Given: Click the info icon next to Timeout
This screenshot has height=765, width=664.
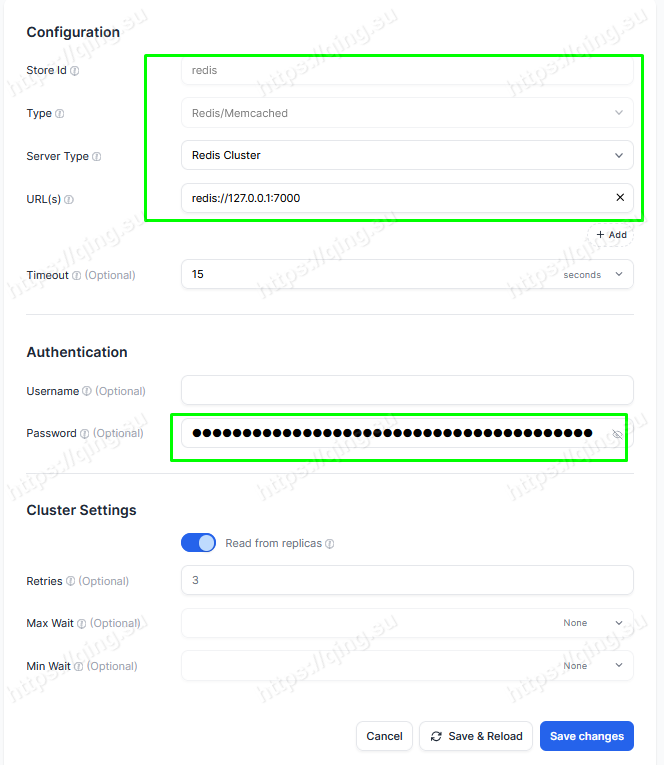Looking at the screenshot, I should (x=77, y=276).
